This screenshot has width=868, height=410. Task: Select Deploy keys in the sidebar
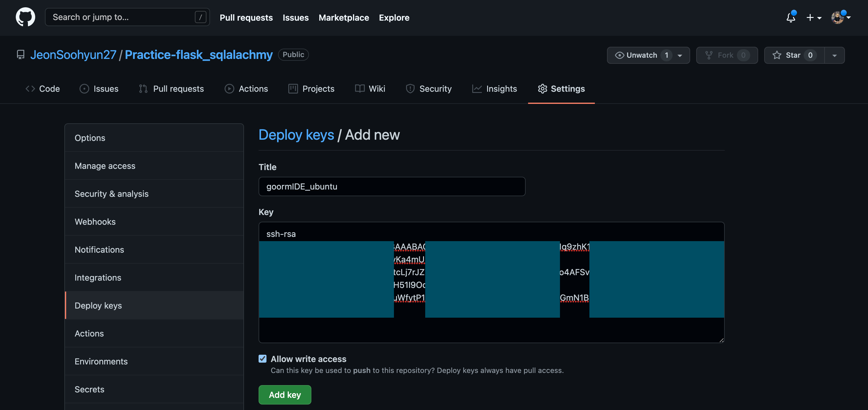coord(154,306)
